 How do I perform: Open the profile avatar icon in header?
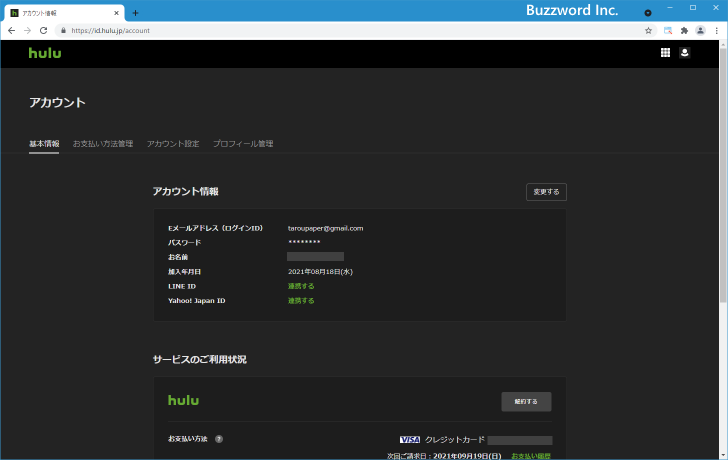pos(684,53)
